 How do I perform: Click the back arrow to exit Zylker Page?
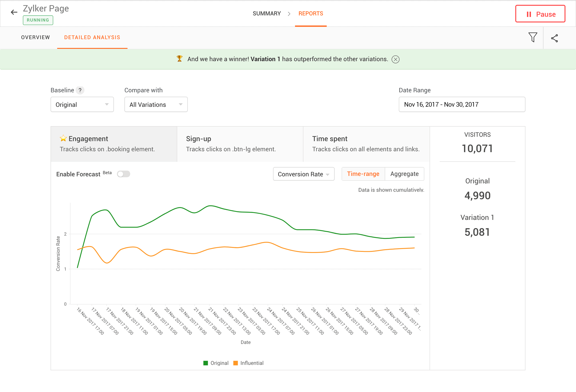coord(14,12)
